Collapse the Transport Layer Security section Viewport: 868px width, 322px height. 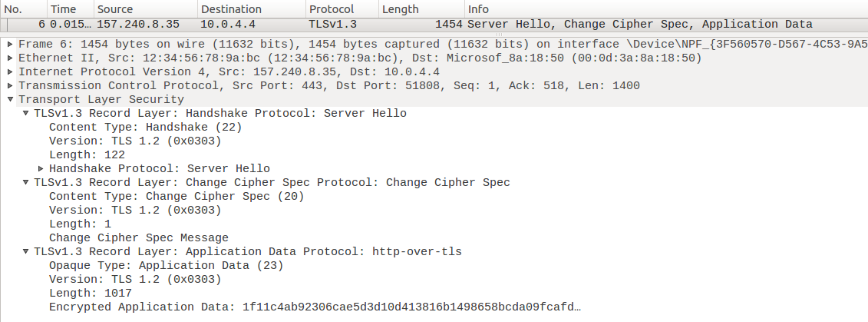pyautogui.click(x=10, y=99)
